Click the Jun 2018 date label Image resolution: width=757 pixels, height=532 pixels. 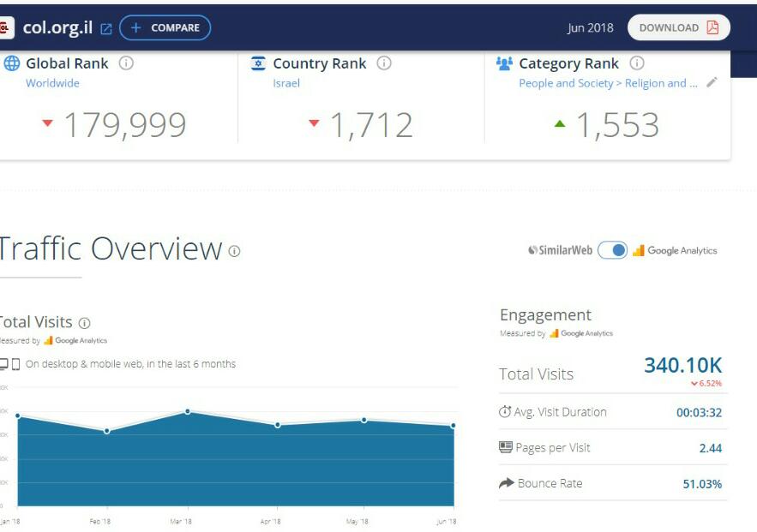(590, 27)
